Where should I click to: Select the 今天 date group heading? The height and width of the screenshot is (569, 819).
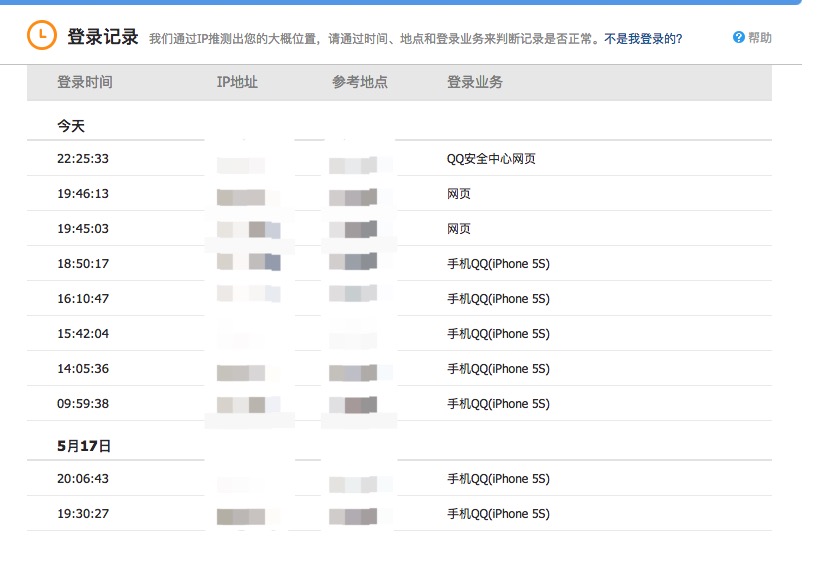[71, 126]
